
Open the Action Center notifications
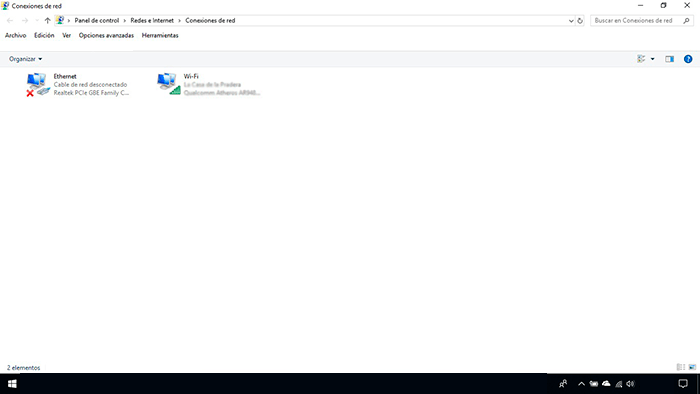coord(683,384)
